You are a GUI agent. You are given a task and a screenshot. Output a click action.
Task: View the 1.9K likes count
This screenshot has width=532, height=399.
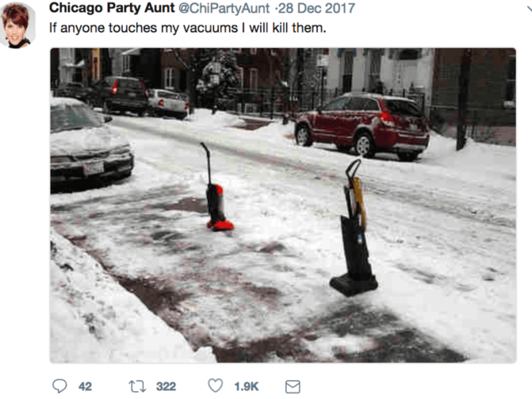click(246, 386)
